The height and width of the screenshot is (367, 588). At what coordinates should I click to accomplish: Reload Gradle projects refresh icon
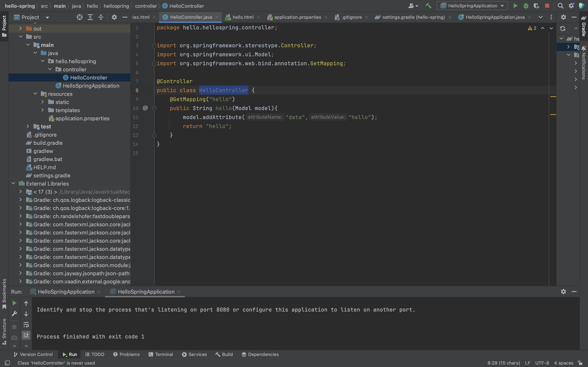click(x=562, y=29)
